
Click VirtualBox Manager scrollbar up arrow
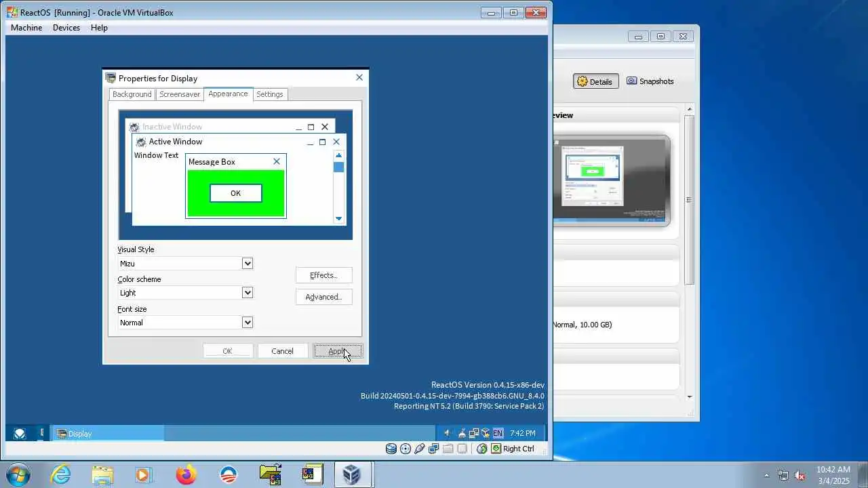[689, 109]
